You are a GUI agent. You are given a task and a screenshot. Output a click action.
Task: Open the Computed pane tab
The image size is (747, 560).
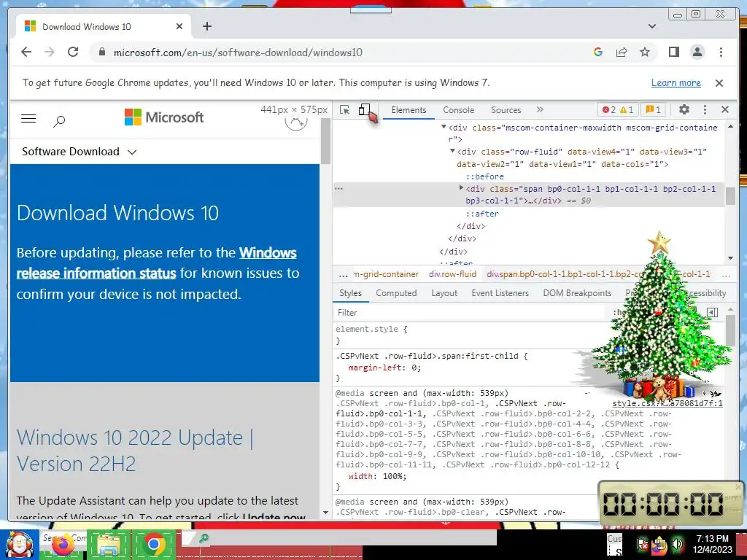point(396,293)
